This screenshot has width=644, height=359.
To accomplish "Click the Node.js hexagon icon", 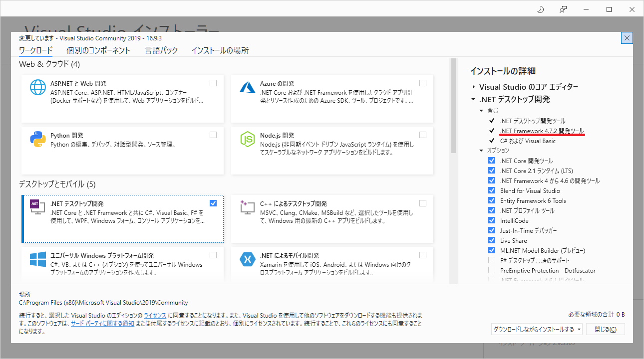I will pos(248,140).
